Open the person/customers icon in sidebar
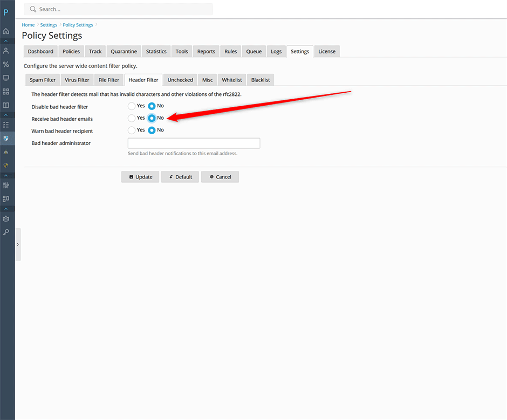 [x=6, y=51]
